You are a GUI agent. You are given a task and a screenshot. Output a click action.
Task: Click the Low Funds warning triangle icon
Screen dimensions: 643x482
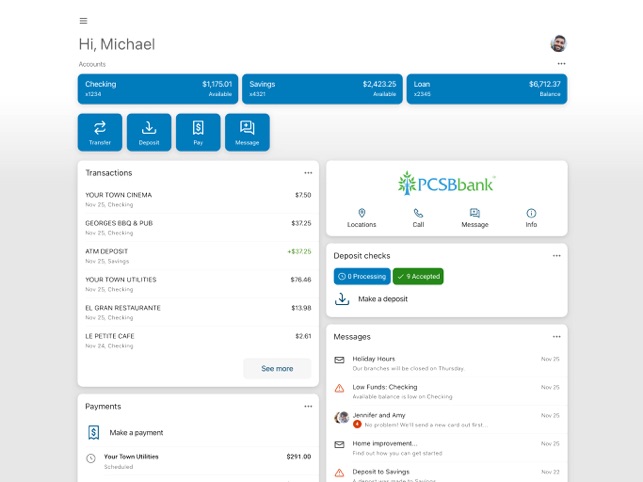pyautogui.click(x=339, y=388)
